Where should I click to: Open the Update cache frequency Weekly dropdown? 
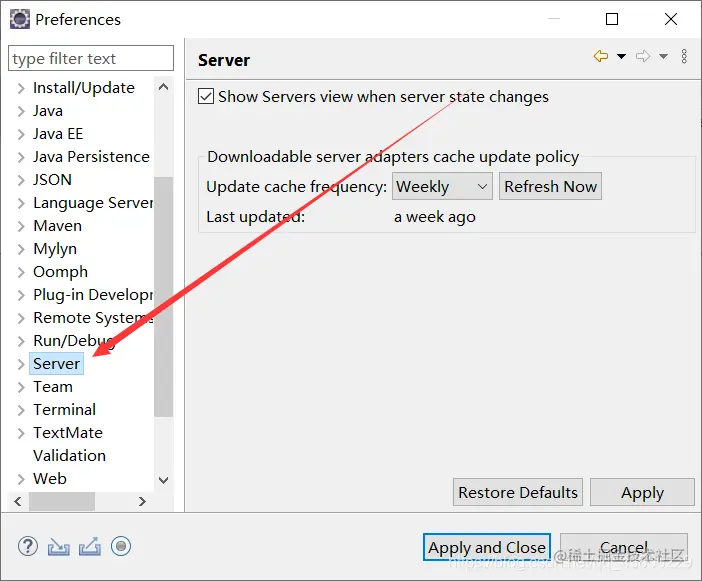(x=442, y=186)
